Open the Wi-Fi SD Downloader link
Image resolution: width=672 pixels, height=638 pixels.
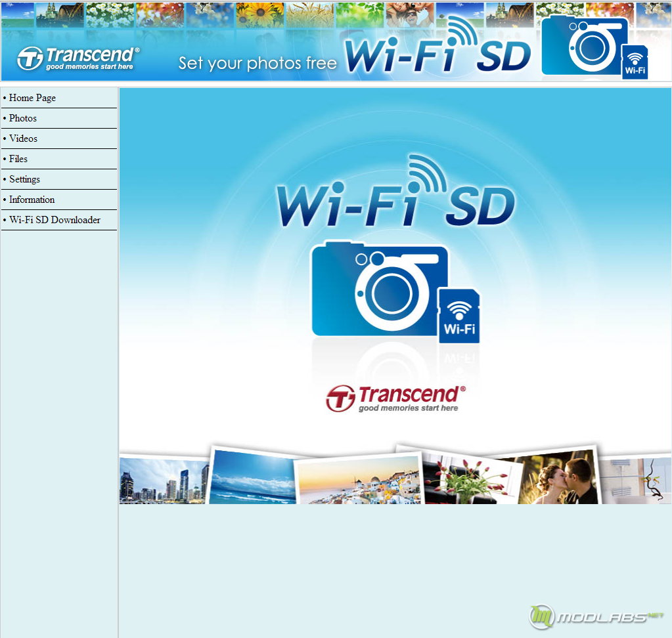tap(55, 220)
